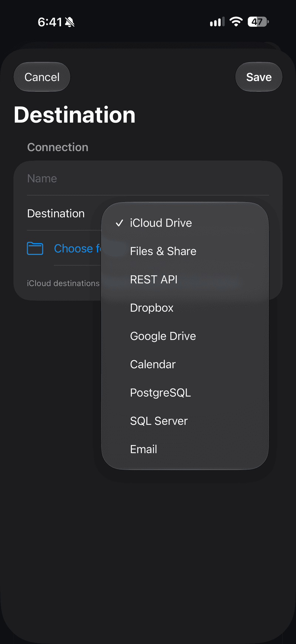The height and width of the screenshot is (644, 296).
Task: Pick REST API from the menu
Action: (185, 279)
